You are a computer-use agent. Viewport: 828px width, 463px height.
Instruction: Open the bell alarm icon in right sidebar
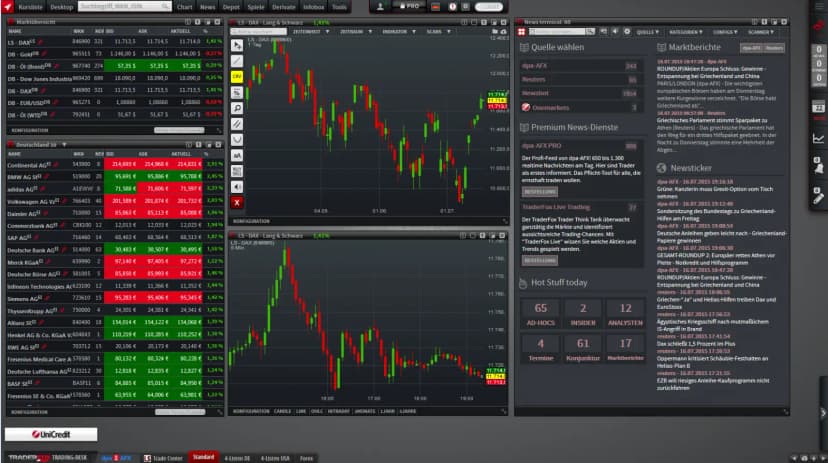pos(818,167)
